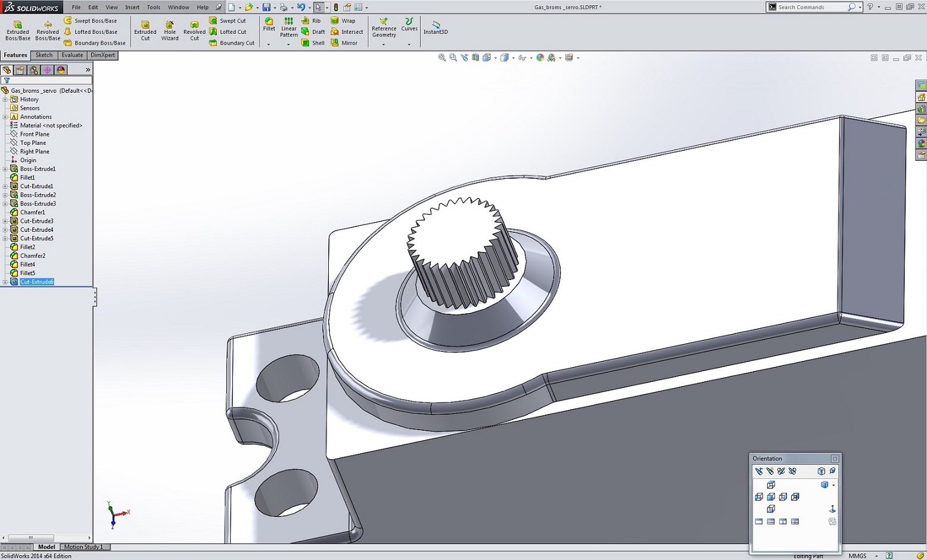The height and width of the screenshot is (560, 927).
Task: Expand the manager tabs chevron
Action: [88, 70]
